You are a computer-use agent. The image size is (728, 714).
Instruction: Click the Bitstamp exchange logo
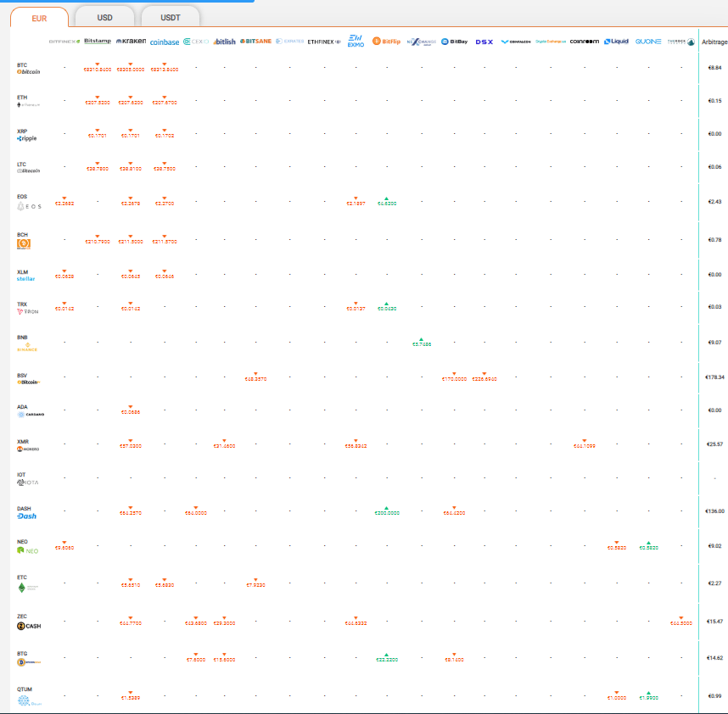click(x=98, y=41)
